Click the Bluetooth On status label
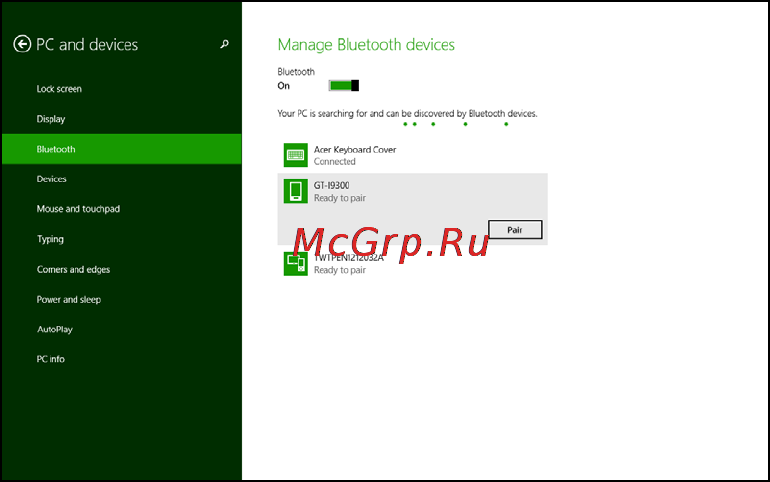Viewport: 770px width, 482px height. [283, 86]
